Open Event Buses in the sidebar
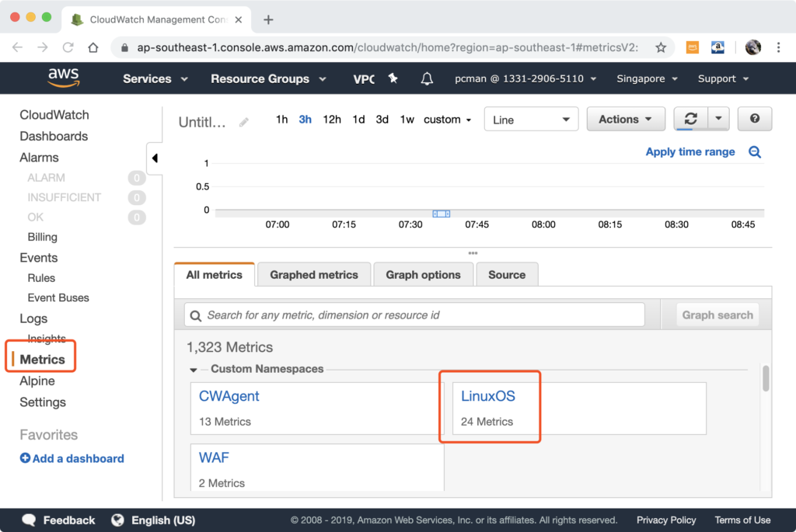The width and height of the screenshot is (796, 532). pyautogui.click(x=58, y=297)
